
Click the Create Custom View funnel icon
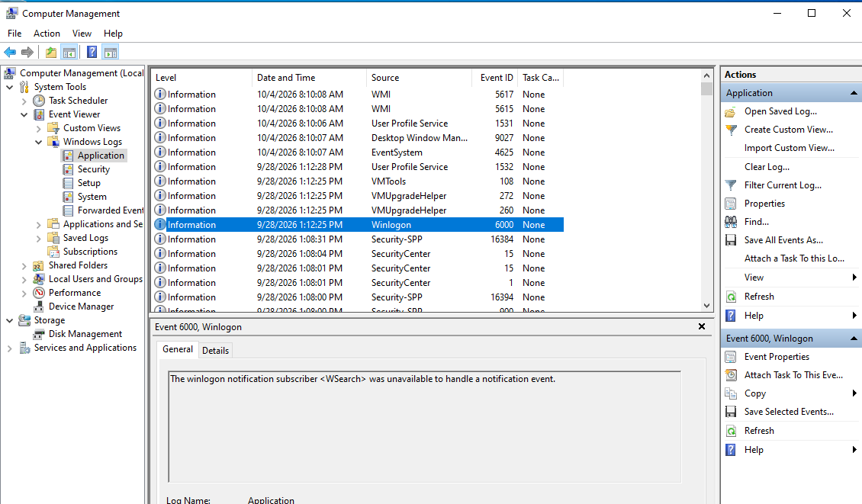point(731,130)
